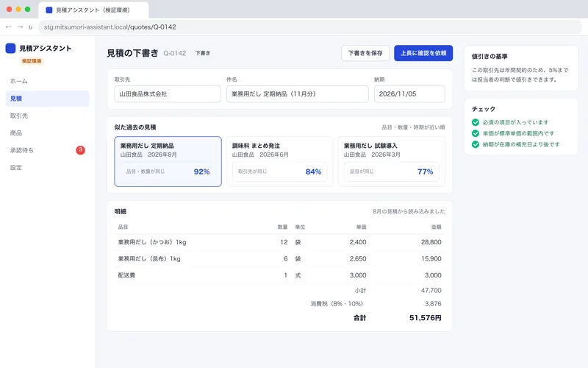Screen dimensions: 588x368
Task: Click the 上長に確認を依頼 button
Action: pyautogui.click(x=423, y=53)
